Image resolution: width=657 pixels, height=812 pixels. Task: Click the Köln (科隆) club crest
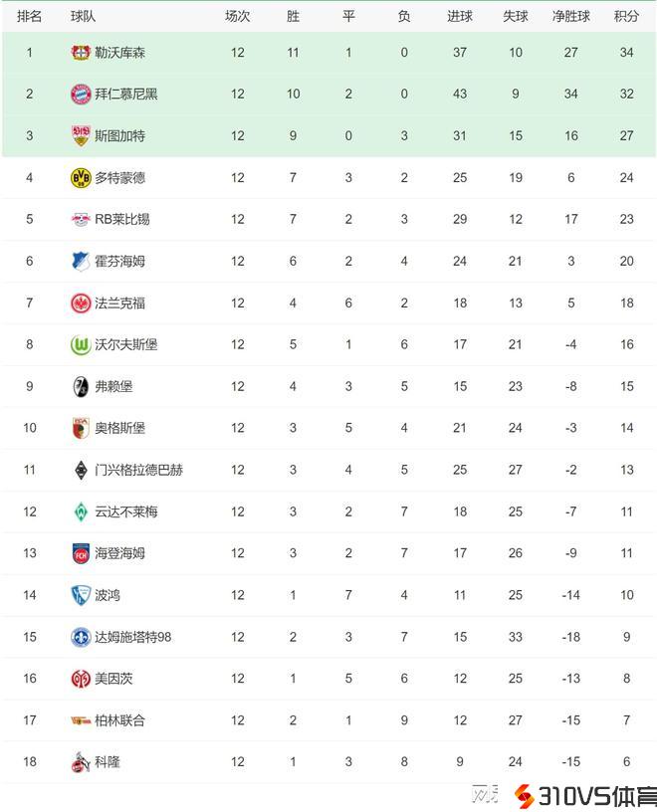point(81,761)
